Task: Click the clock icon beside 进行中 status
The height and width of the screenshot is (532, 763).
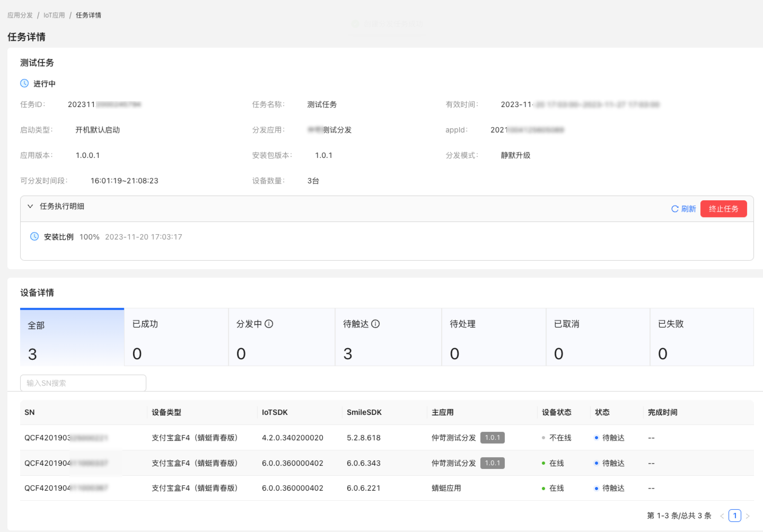Action: [x=24, y=83]
